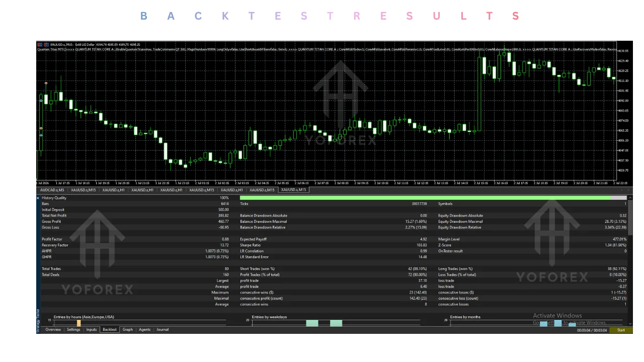The height and width of the screenshot is (362, 644).
Task: Click the Bars value 6414
Action: point(224,204)
